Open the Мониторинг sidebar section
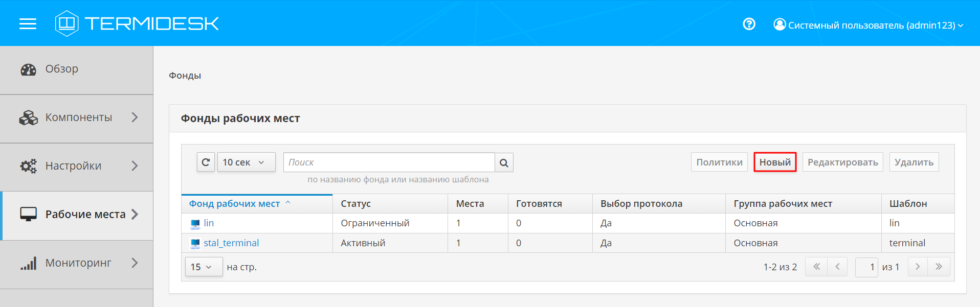The height and width of the screenshot is (307, 980). click(x=77, y=263)
